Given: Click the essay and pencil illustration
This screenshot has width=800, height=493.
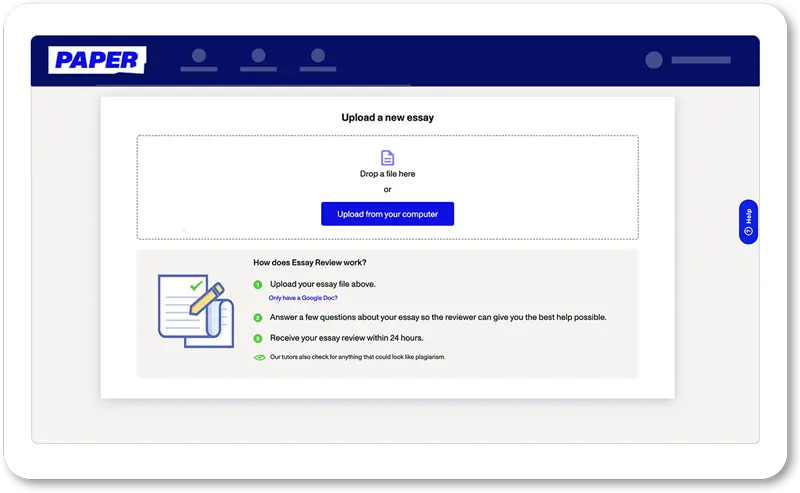Looking at the screenshot, I should click(x=196, y=311).
